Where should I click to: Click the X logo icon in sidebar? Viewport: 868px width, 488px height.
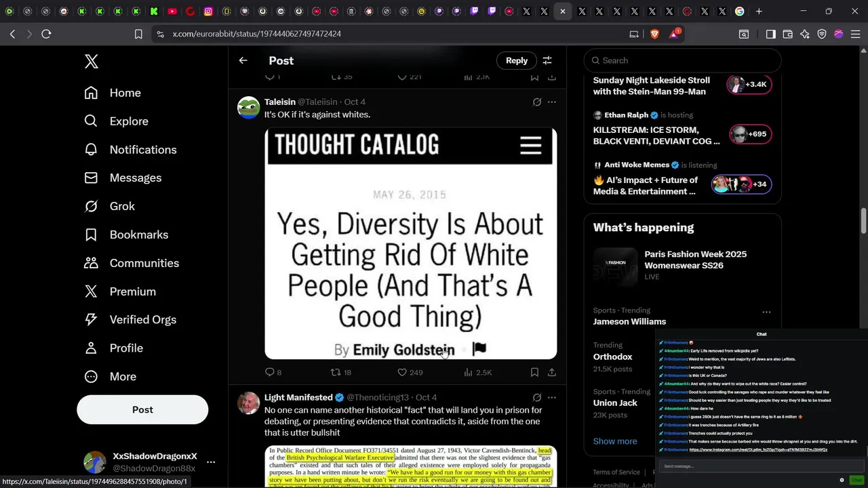(x=92, y=61)
